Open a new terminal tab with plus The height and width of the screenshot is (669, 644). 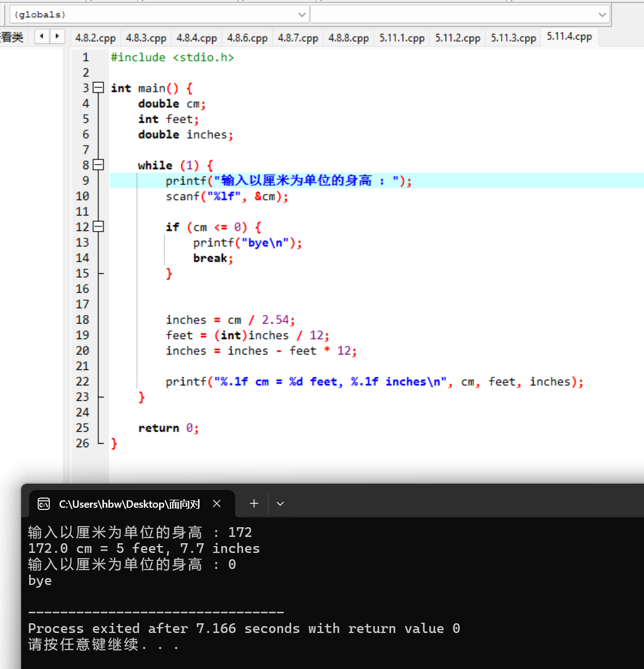pyautogui.click(x=254, y=504)
